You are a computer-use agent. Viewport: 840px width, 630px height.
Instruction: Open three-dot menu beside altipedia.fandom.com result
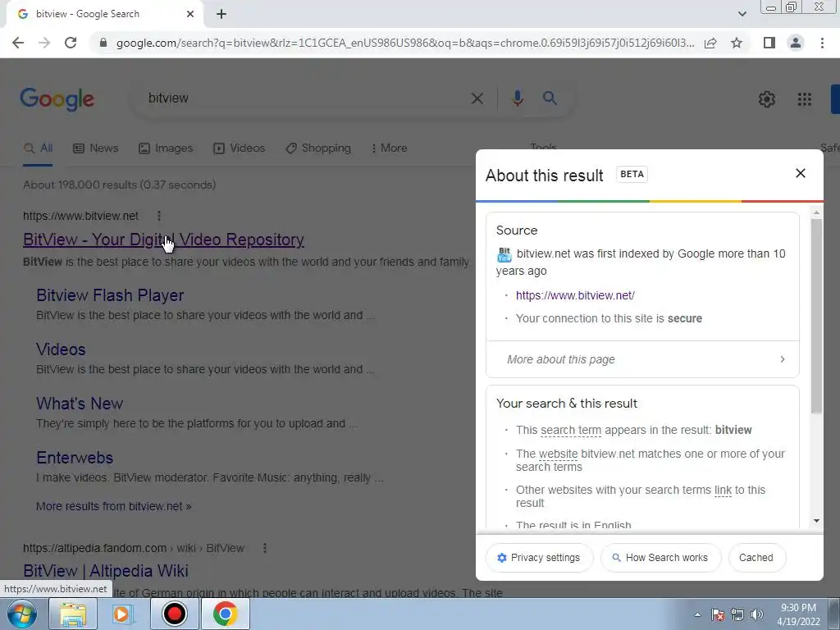[x=265, y=548]
